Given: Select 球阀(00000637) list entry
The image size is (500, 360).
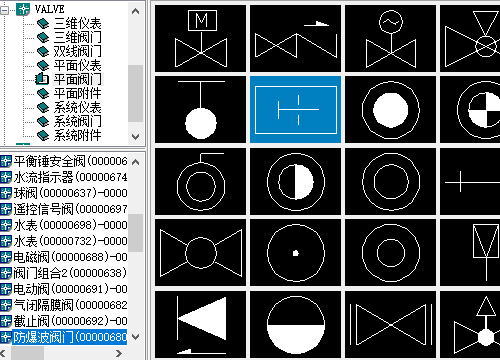Looking at the screenshot, I should (x=70, y=193).
